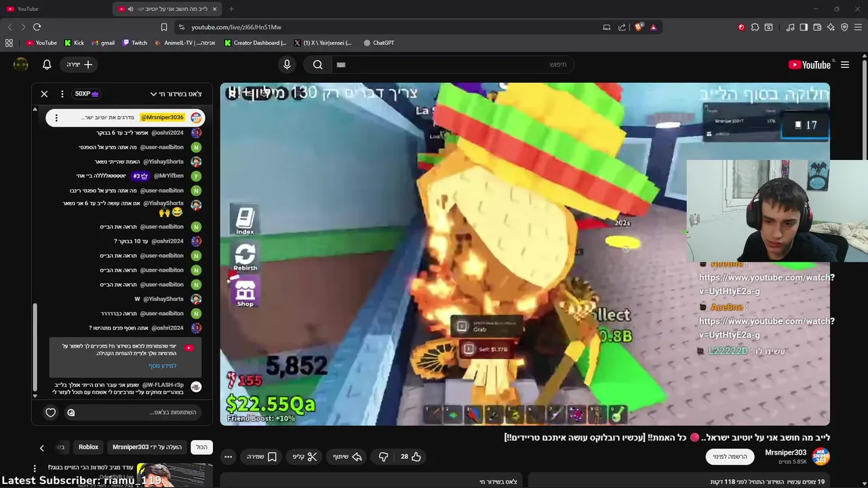Select the 'From Mrsniper303' filter chip

point(147,447)
